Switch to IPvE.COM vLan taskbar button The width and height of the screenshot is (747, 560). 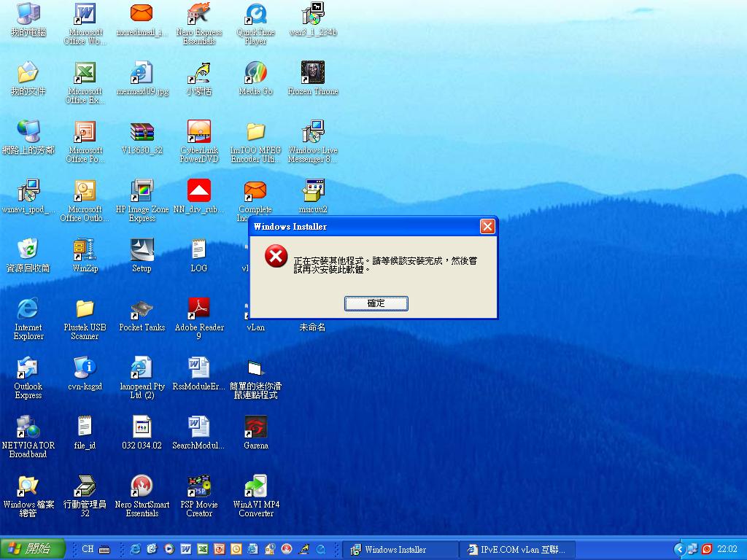[x=519, y=550]
